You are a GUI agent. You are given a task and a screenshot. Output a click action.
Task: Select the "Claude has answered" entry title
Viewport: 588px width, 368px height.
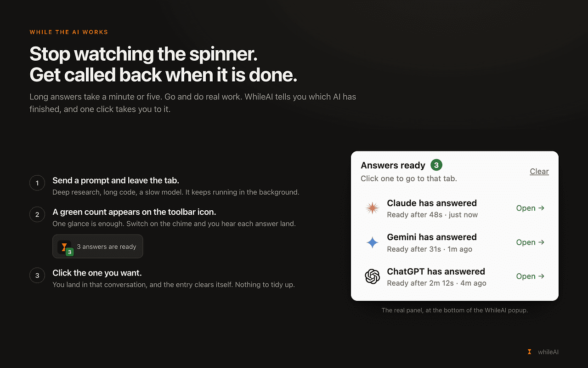(x=432, y=203)
